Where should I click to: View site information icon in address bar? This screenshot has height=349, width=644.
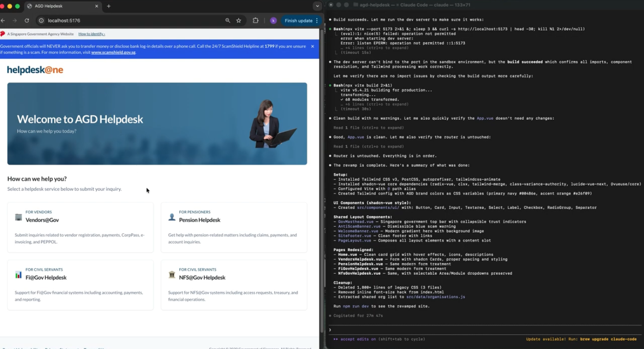tap(41, 20)
